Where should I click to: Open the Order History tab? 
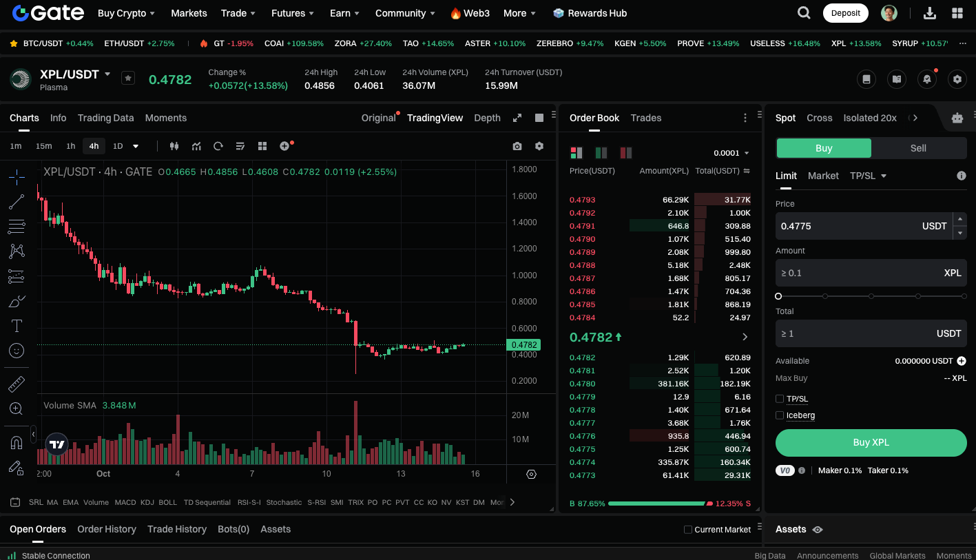point(107,529)
